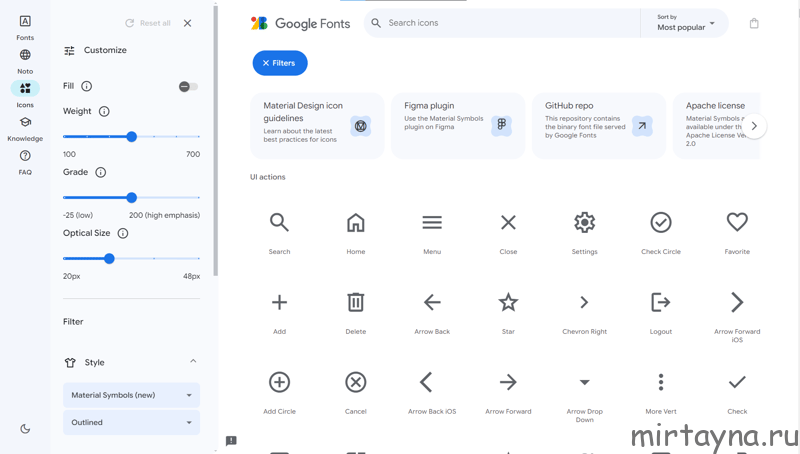
Task: Select the Search icon in the grid
Action: point(279,223)
